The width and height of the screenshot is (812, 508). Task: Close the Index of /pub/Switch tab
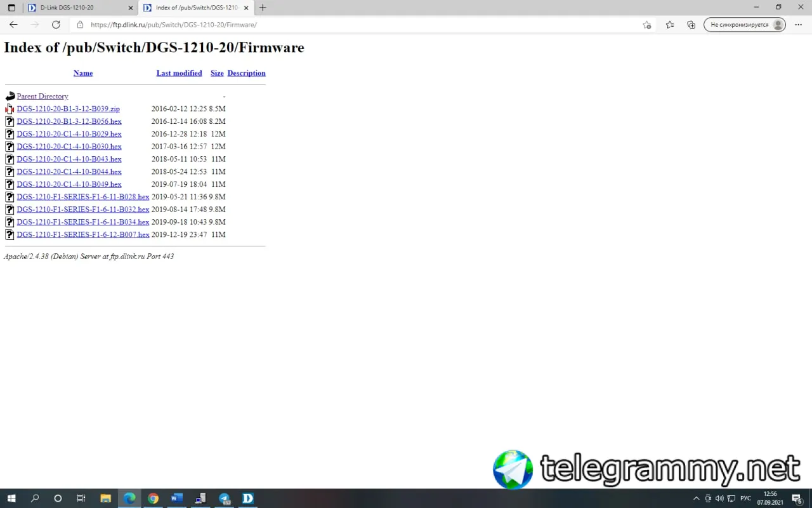click(x=246, y=8)
